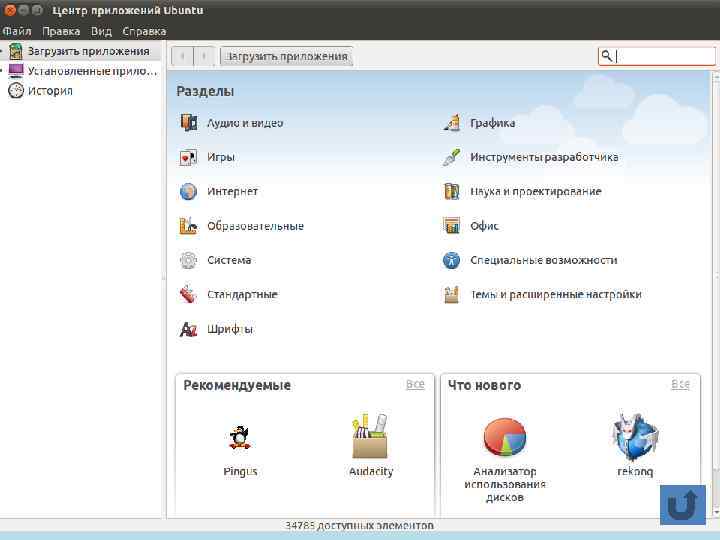Click the Pingus penguin icon
The height and width of the screenshot is (540, 720).
point(240,437)
